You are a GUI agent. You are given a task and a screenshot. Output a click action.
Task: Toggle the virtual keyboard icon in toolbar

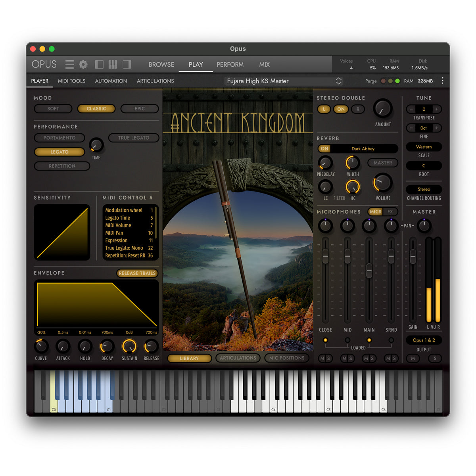point(113,64)
